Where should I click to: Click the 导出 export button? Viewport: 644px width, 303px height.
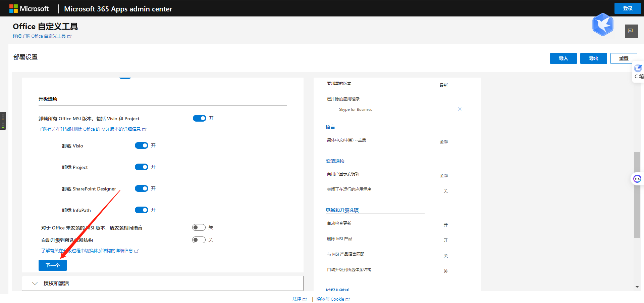tap(593, 58)
